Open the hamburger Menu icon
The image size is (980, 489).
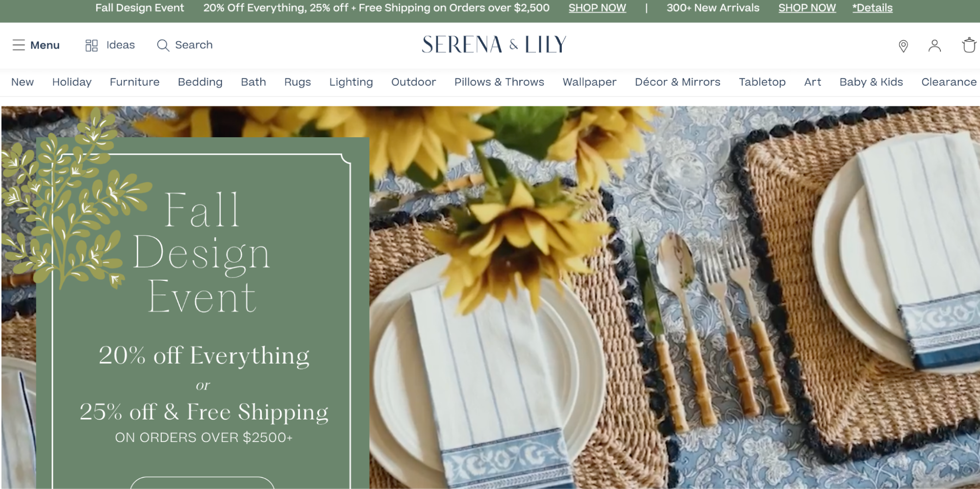19,45
